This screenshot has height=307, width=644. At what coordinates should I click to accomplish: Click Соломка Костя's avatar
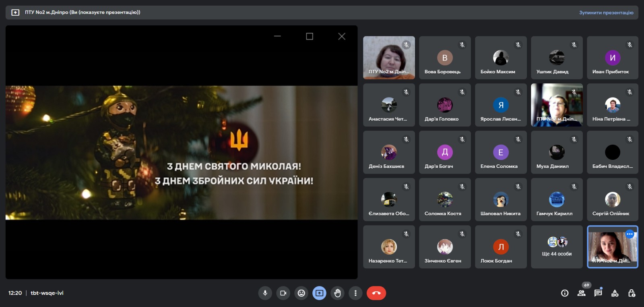[445, 199]
